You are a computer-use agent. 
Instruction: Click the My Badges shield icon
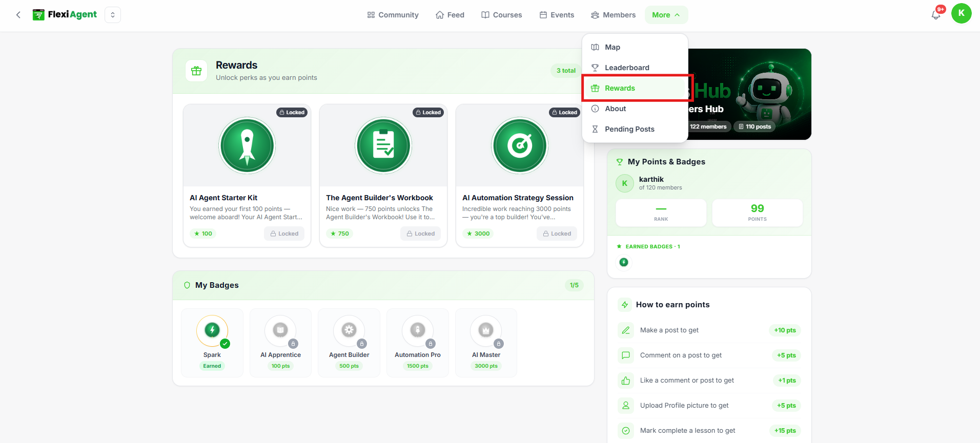(187, 285)
